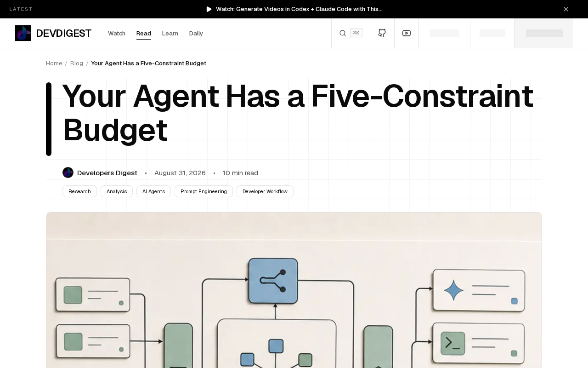Select the Research tag
This screenshot has height=368, width=588.
[79, 191]
